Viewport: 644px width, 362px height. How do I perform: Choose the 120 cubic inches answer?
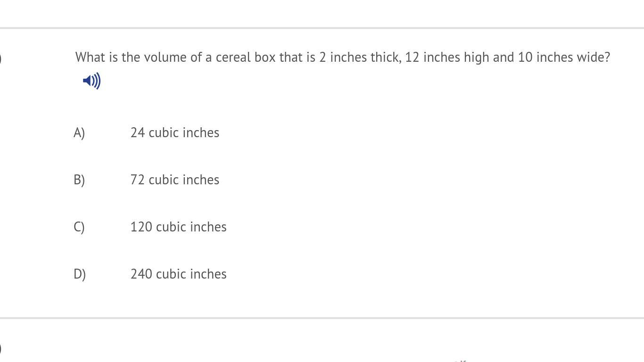coord(179,227)
